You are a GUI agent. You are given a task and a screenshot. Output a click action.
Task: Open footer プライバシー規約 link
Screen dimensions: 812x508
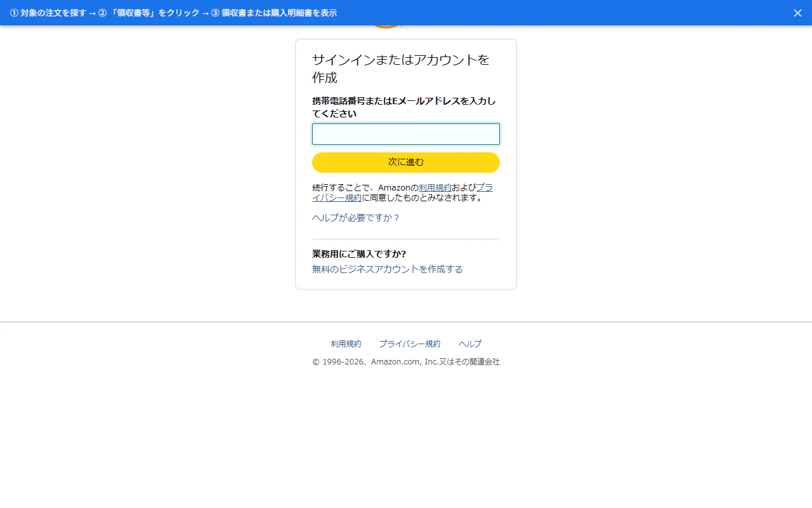click(x=410, y=344)
